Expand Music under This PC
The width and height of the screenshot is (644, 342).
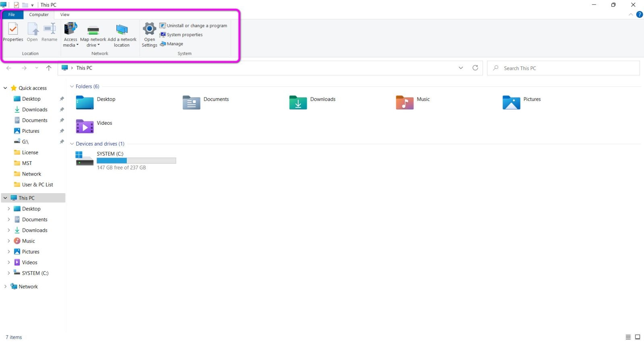pos(9,241)
